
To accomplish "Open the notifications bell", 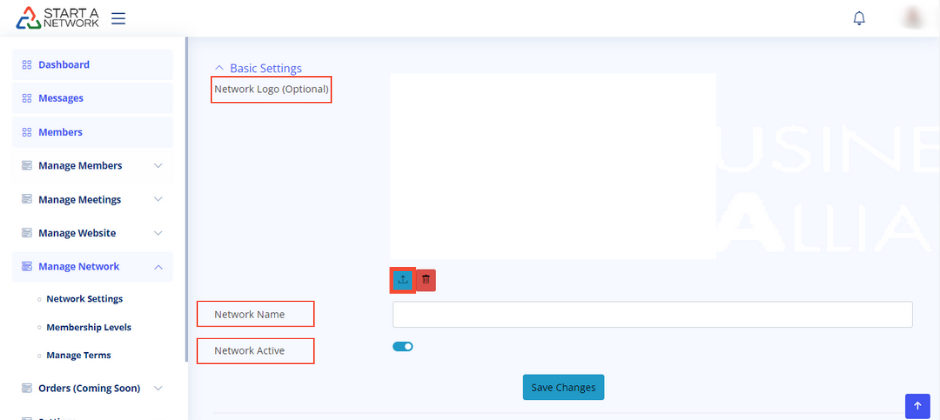I will [x=859, y=18].
